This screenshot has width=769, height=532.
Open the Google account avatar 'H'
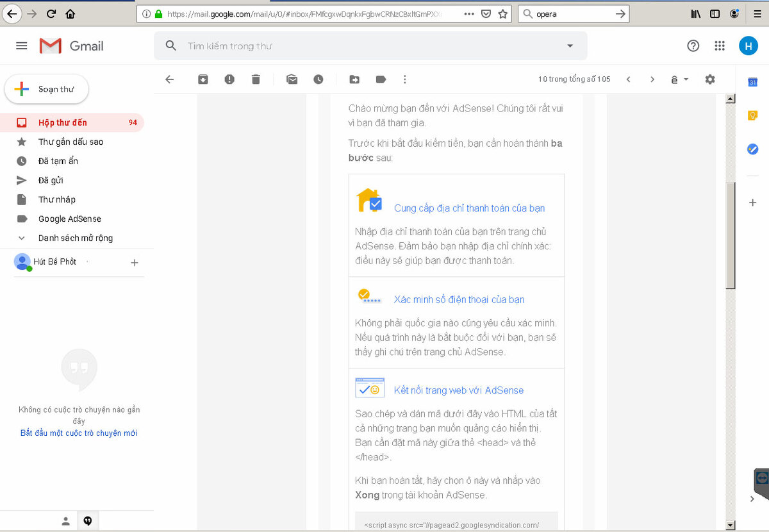pos(748,46)
